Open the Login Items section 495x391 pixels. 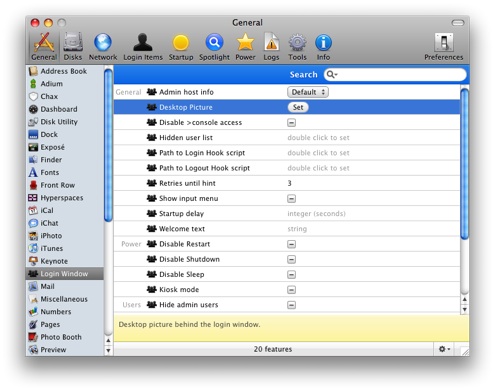(143, 47)
